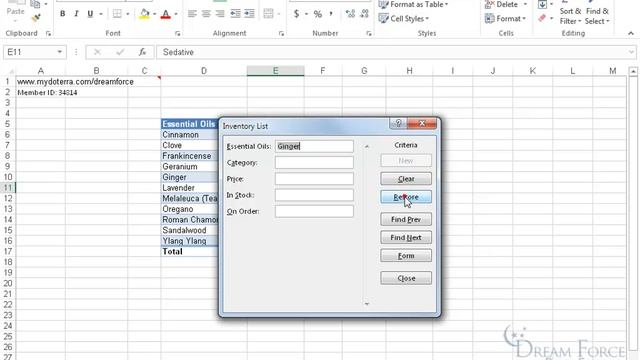Click the Fill down arrow icon in Editing
This screenshot has height=360, width=640.
[x=542, y=5]
